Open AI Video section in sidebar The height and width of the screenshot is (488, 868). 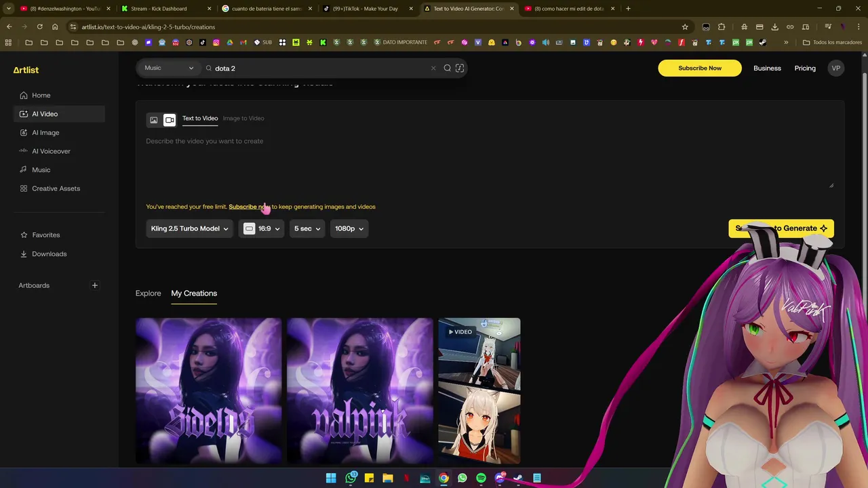tap(59, 114)
